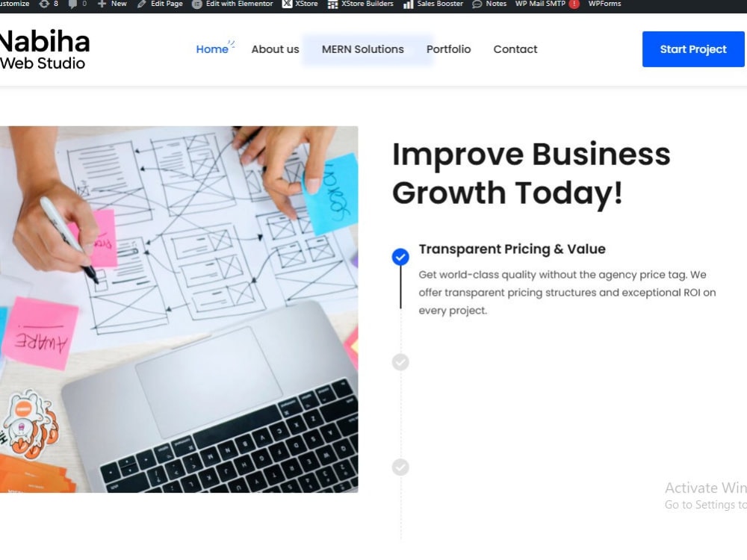
Task: Open the comments bubble icon in admin bar
Action: [x=72, y=4]
